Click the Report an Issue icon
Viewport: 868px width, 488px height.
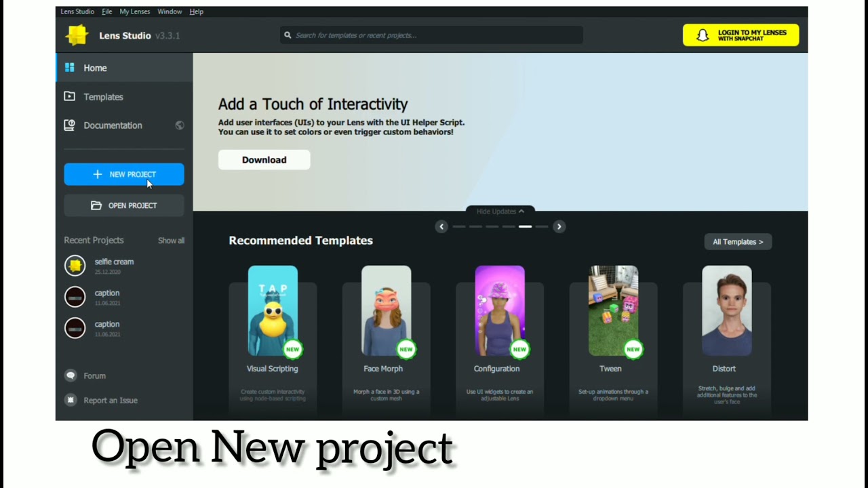click(71, 400)
